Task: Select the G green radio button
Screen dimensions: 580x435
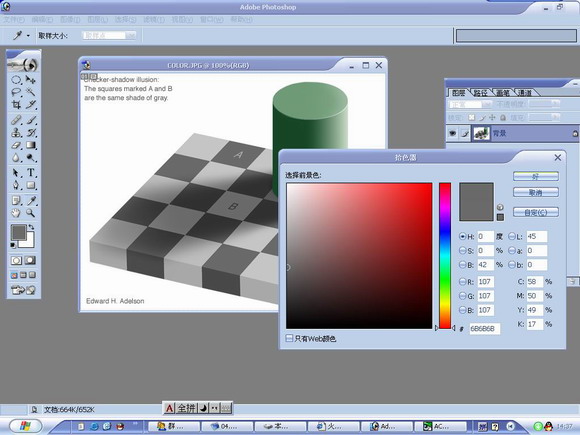Action: click(x=462, y=296)
